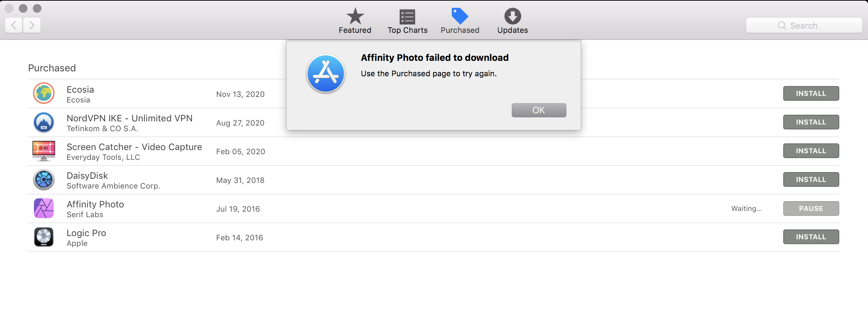Go forward with the right arrow
The width and height of the screenshot is (868, 312).
32,25
